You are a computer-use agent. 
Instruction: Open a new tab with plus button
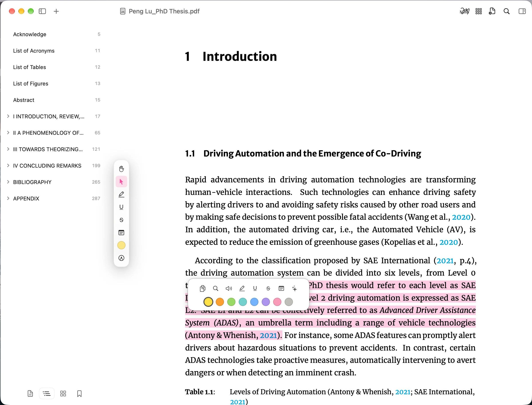(x=56, y=11)
